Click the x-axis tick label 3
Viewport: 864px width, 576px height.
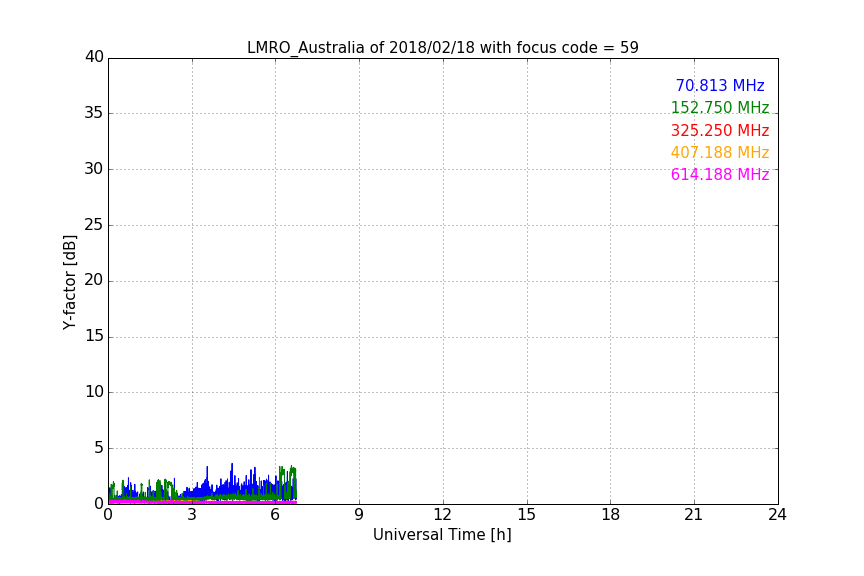click(192, 515)
